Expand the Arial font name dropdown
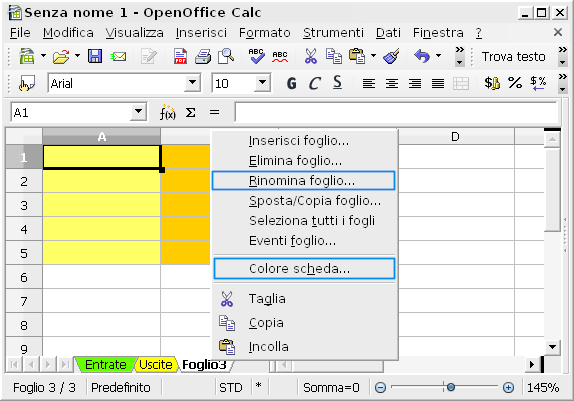 point(192,82)
